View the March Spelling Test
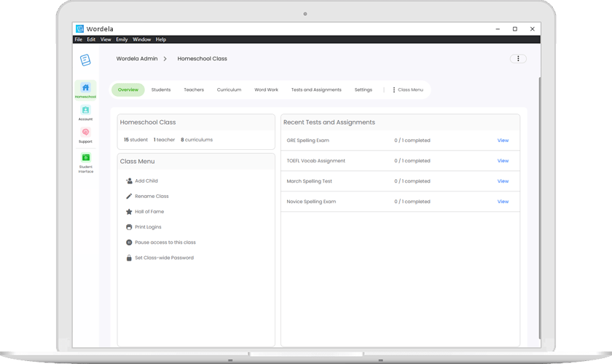The image size is (612, 364). click(503, 181)
